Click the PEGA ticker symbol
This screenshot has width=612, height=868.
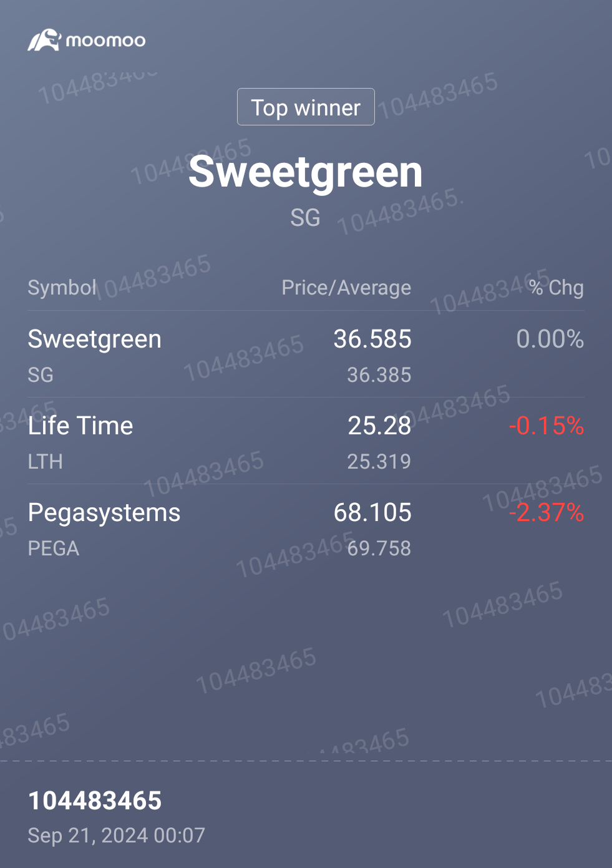(x=54, y=548)
